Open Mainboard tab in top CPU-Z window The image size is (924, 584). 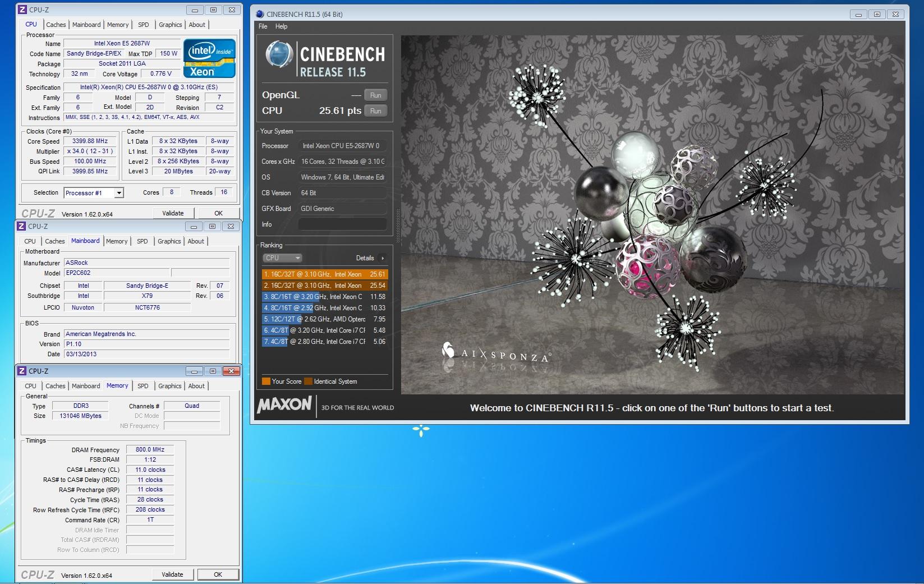pyautogui.click(x=86, y=25)
